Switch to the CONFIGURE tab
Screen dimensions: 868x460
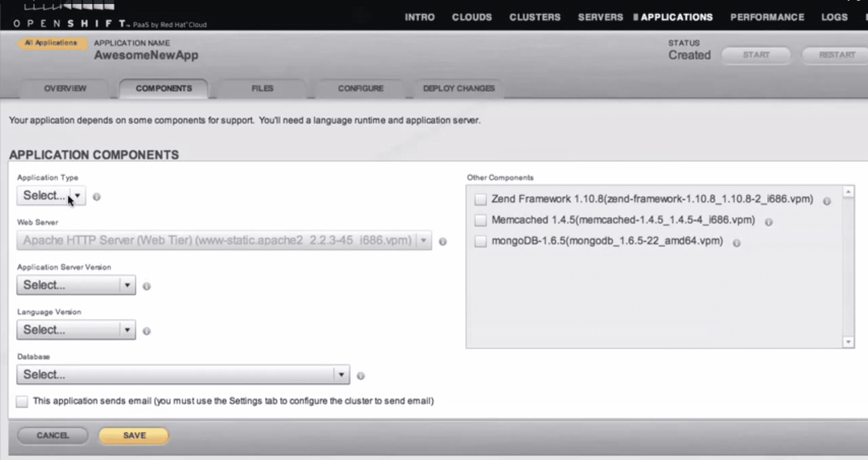point(361,89)
